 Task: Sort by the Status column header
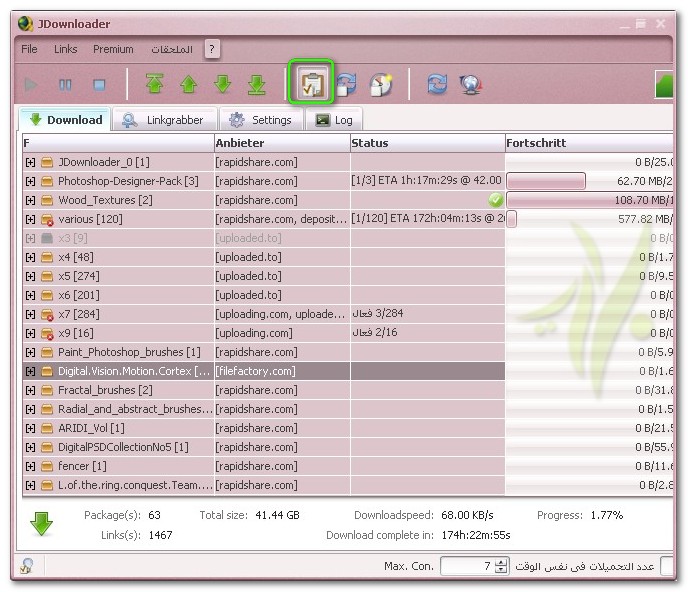coord(427,143)
